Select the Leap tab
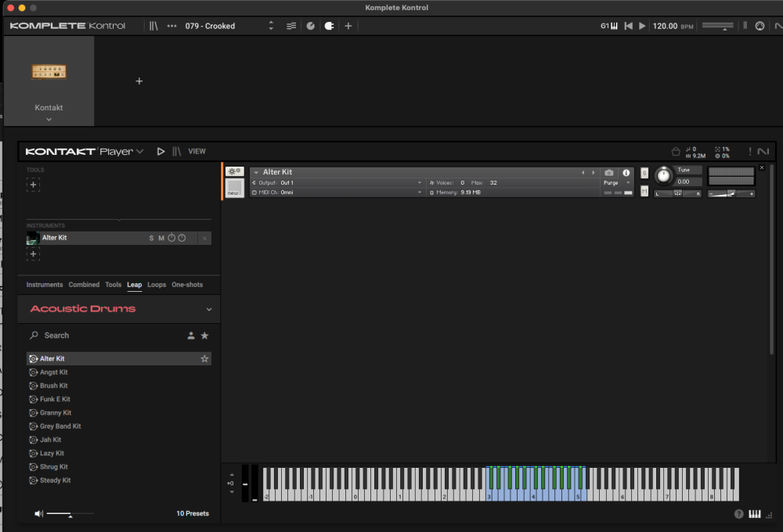Screen dimensions: 783x532 click(135, 285)
